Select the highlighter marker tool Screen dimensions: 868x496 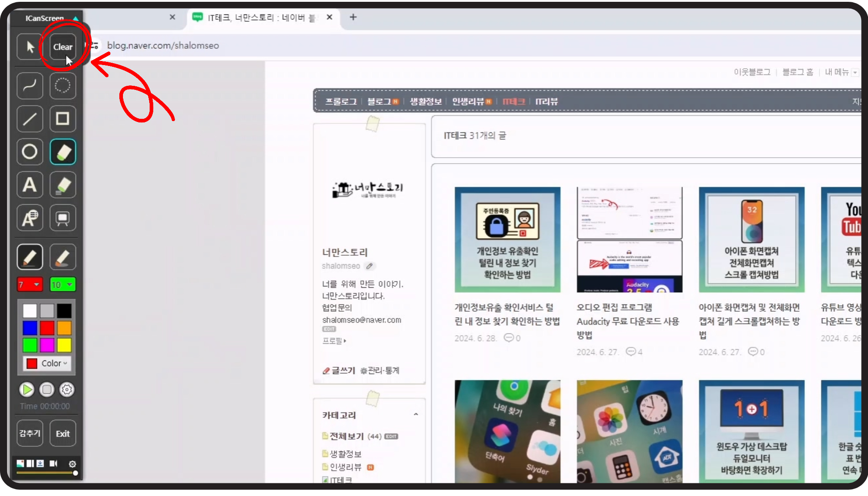click(x=63, y=257)
